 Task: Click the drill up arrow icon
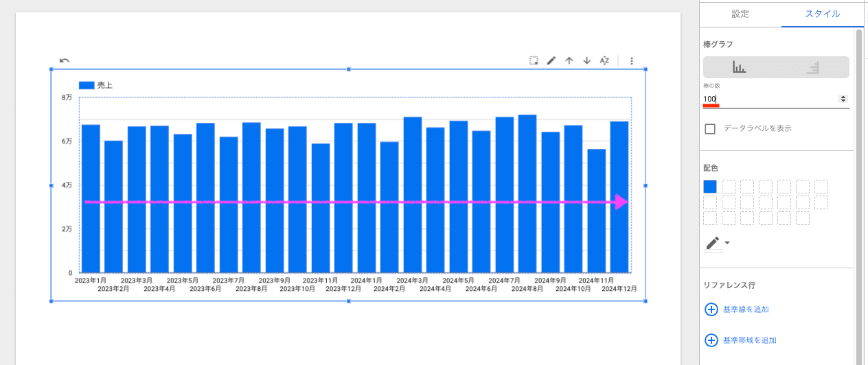click(x=569, y=60)
